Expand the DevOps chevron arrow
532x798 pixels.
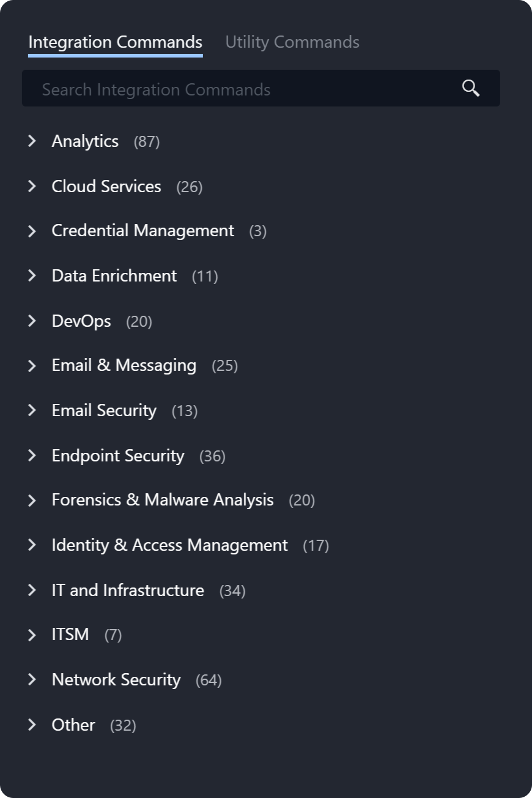click(32, 321)
